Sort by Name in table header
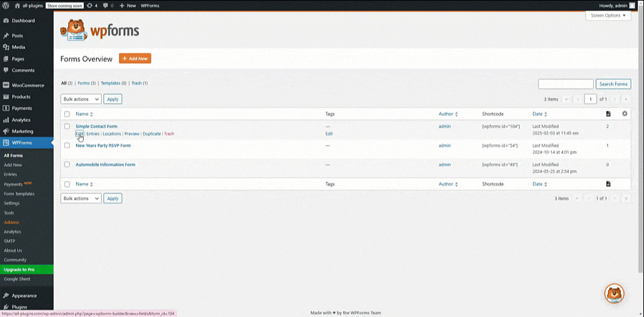Image resolution: width=644 pixels, height=317 pixels. click(84, 114)
